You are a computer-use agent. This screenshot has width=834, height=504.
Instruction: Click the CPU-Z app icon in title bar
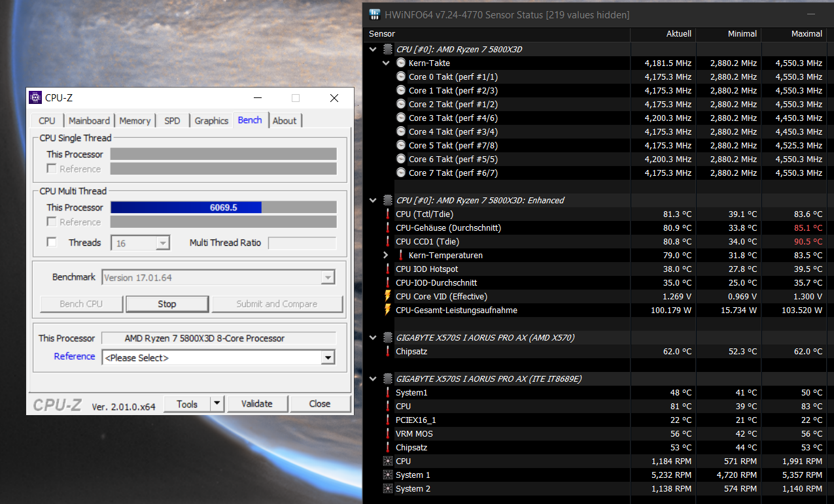(x=35, y=98)
